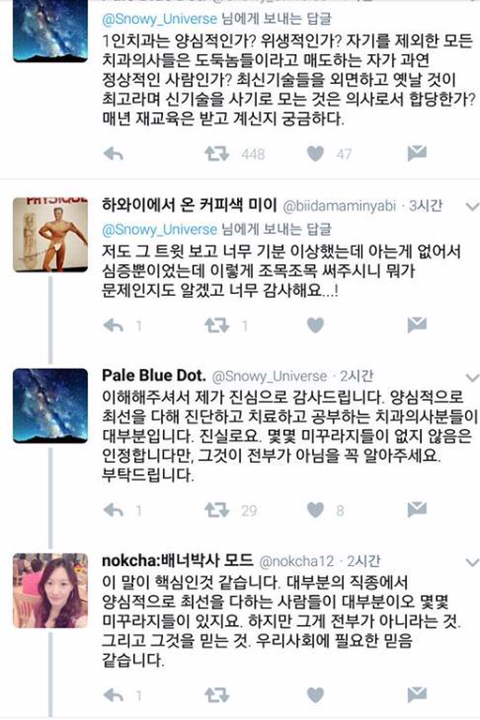Expand the chevron menu on Pale Blue Dot tweet
480x720 pixels.
coord(472,377)
